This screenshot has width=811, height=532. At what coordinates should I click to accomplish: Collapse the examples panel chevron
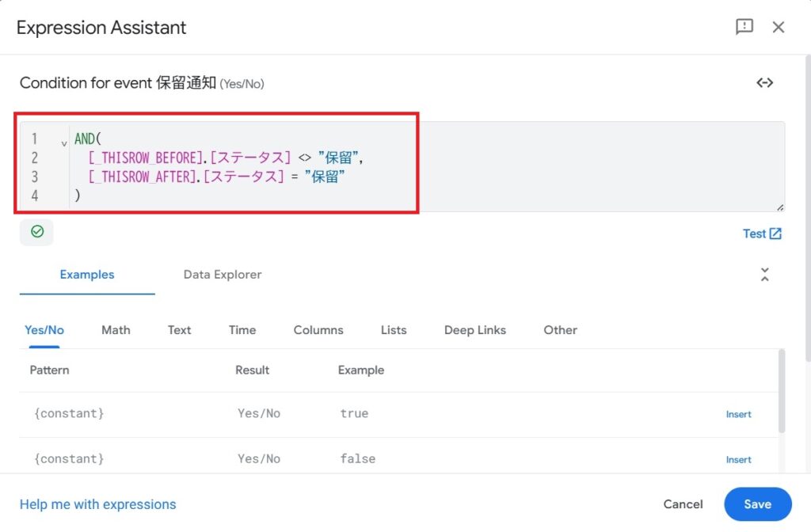click(x=764, y=275)
